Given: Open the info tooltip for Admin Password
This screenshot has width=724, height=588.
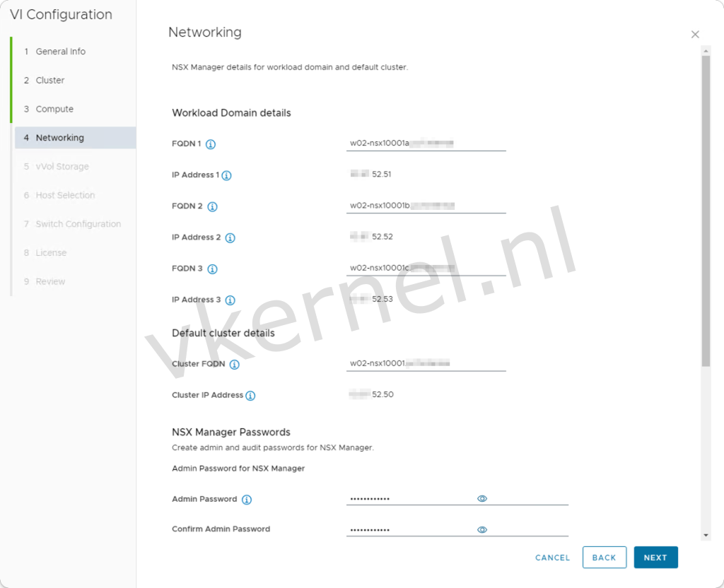Looking at the screenshot, I should tap(245, 500).
